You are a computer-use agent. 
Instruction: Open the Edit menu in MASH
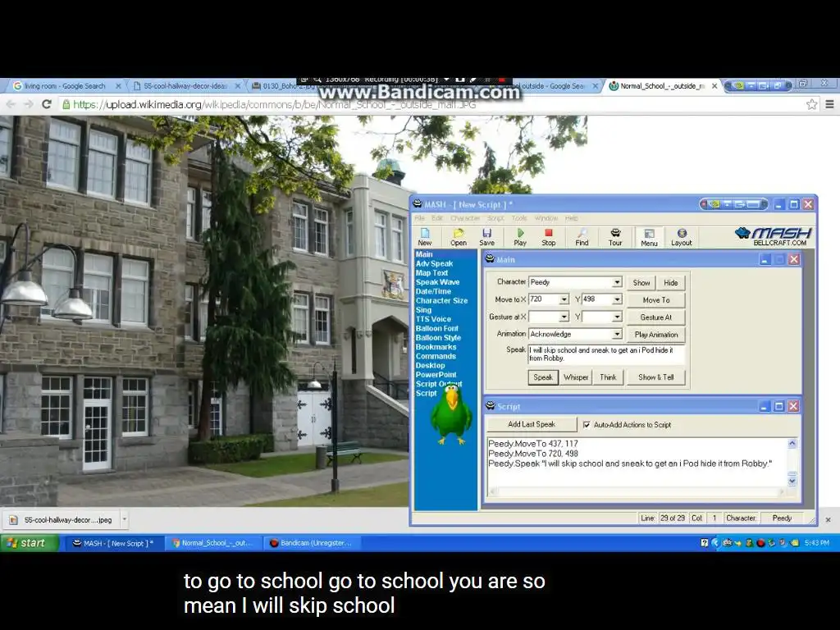437,218
